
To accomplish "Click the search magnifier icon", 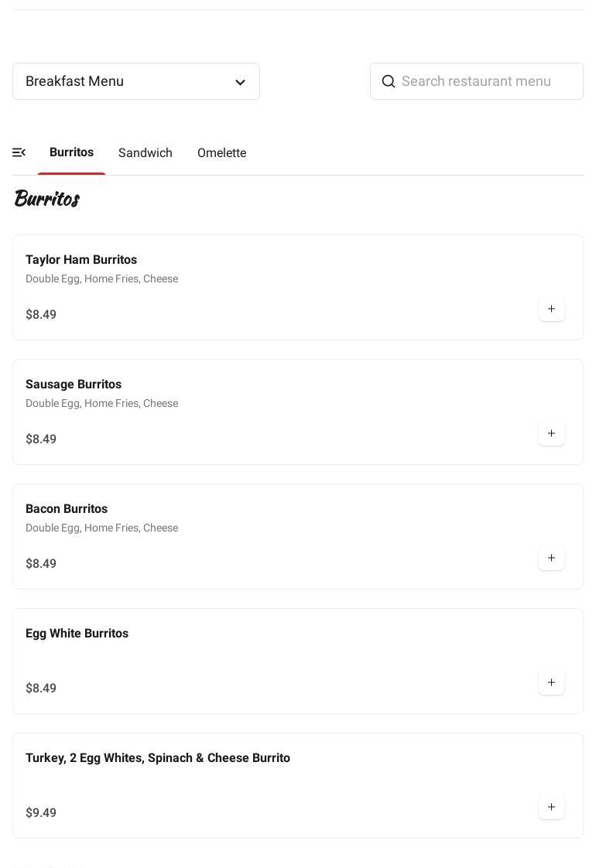I will [x=389, y=81].
